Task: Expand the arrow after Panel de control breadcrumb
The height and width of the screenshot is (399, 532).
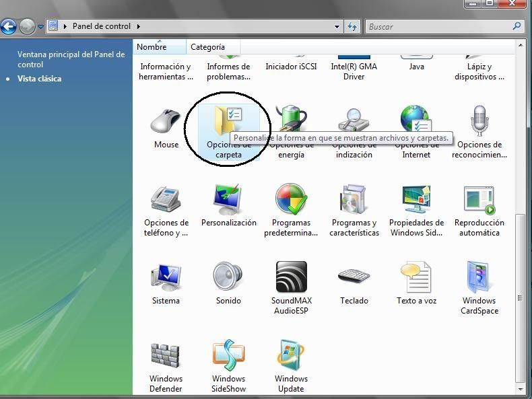Action: click(139, 27)
